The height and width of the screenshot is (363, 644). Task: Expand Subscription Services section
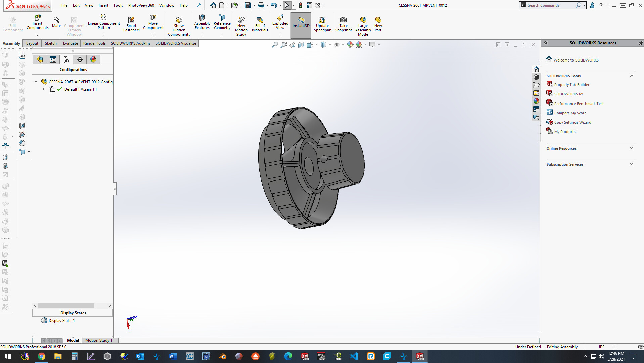tap(632, 164)
